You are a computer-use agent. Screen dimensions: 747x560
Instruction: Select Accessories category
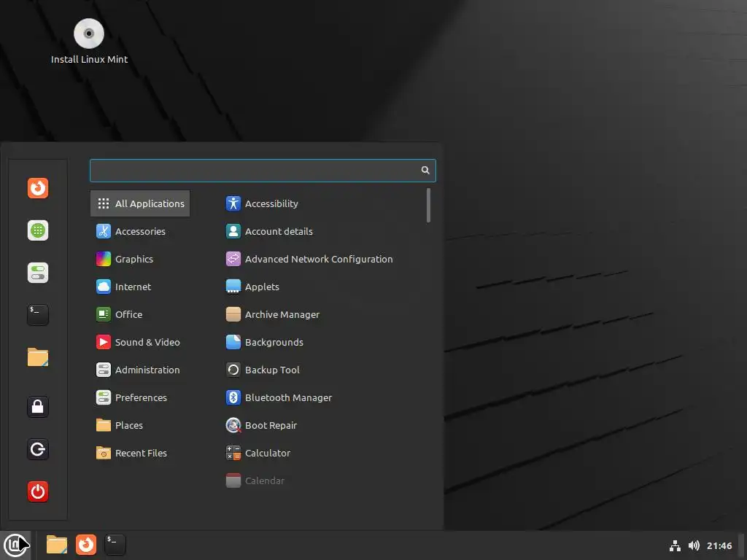(140, 231)
